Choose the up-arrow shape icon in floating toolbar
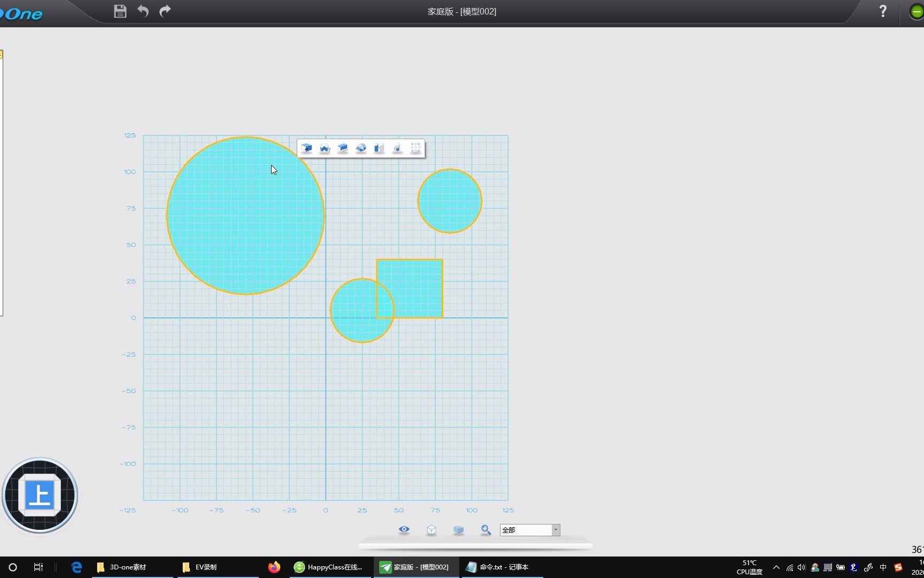This screenshot has width=924, height=578. 397,148
